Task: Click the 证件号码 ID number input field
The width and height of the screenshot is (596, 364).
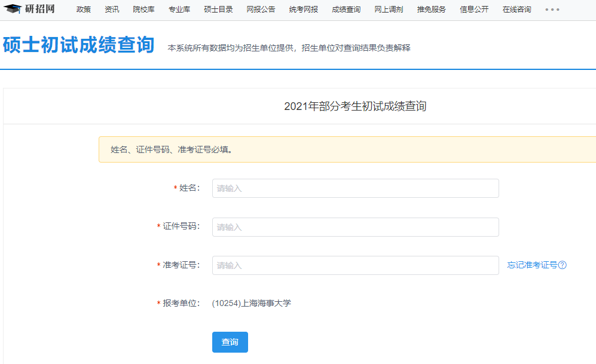Action: (x=355, y=227)
